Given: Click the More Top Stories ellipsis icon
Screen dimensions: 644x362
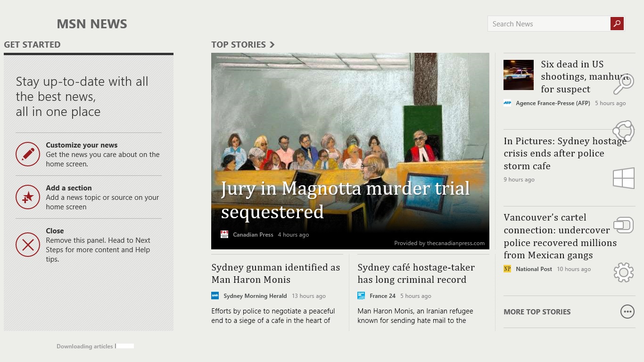Looking at the screenshot, I should (x=627, y=312).
